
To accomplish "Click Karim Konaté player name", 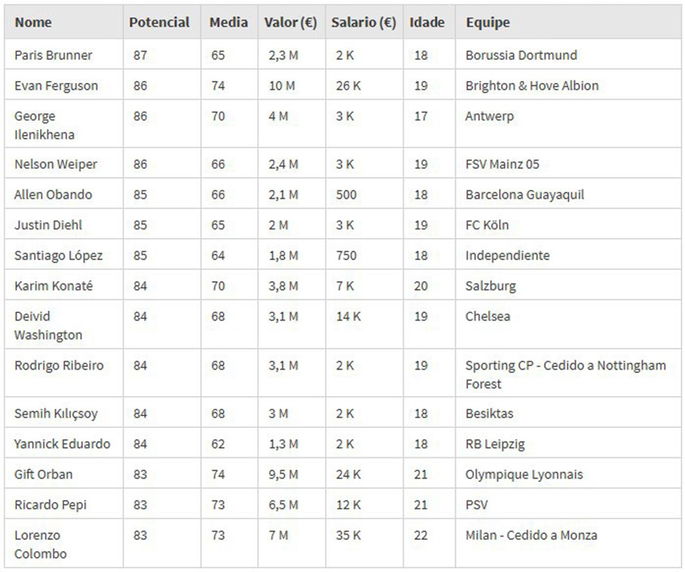I will [x=53, y=286].
